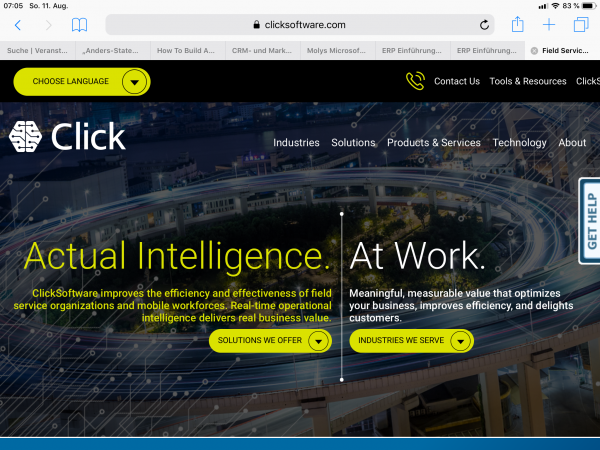Switch to Molys Microsof... tab
The width and height of the screenshot is (600, 450).
[x=336, y=51]
